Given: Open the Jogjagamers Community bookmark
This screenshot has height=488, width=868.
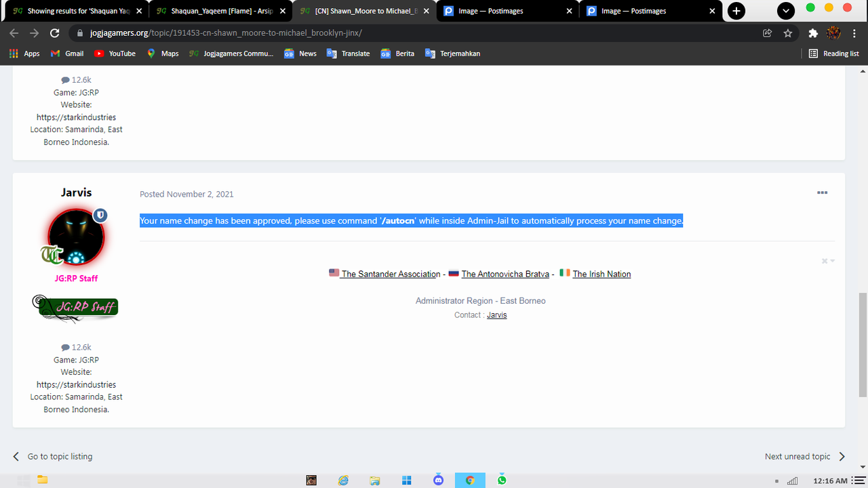Looking at the screenshot, I should (x=231, y=54).
